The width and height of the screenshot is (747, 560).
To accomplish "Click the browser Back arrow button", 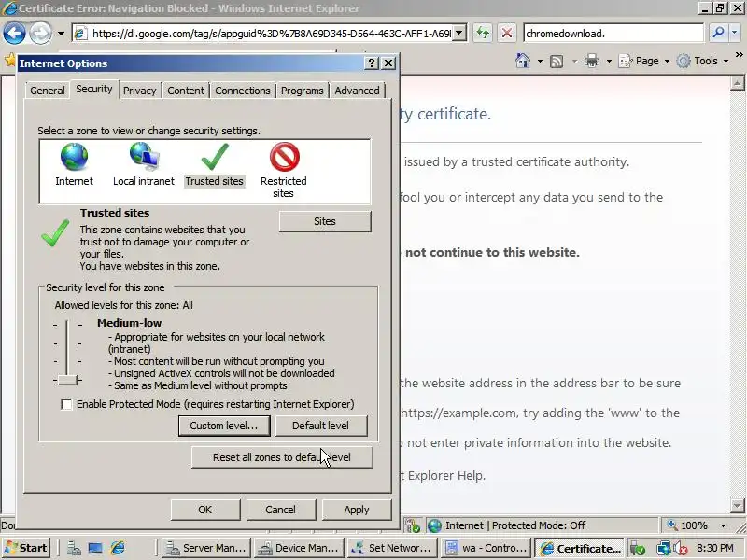I will pos(14,34).
